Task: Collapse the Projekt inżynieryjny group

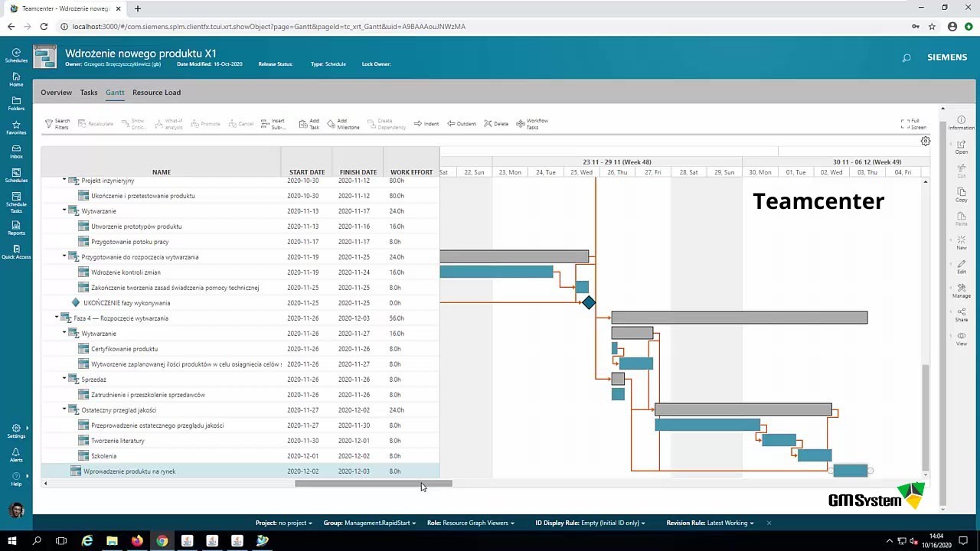Action: click(64, 180)
